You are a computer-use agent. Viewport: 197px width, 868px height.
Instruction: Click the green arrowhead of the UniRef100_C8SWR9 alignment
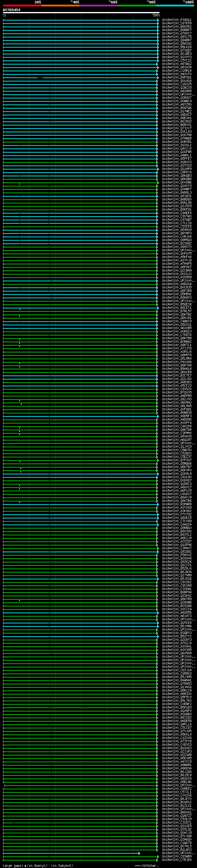pos(158,857)
